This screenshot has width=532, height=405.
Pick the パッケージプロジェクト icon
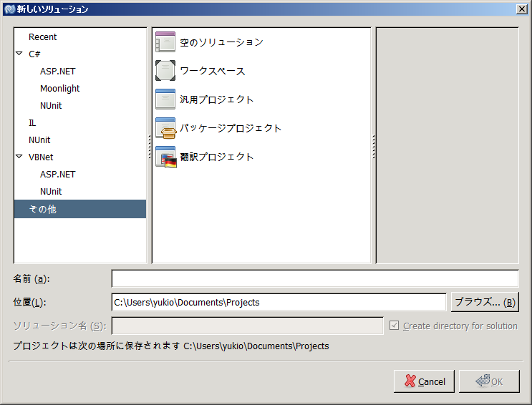pyautogui.click(x=165, y=128)
